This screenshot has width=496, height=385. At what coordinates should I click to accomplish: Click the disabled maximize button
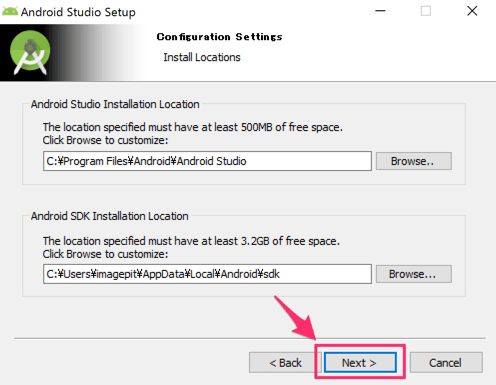426,11
